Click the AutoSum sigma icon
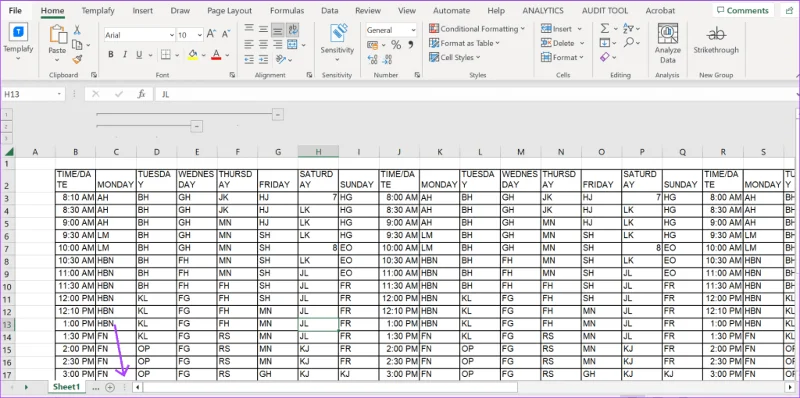Screen dimensions: 800x398 tap(605, 29)
